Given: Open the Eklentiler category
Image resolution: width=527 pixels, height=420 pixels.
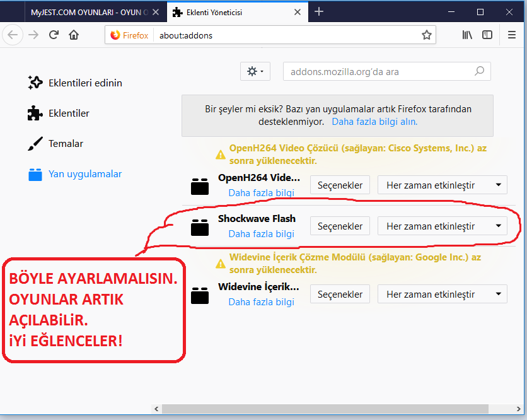Looking at the screenshot, I should [59, 113].
